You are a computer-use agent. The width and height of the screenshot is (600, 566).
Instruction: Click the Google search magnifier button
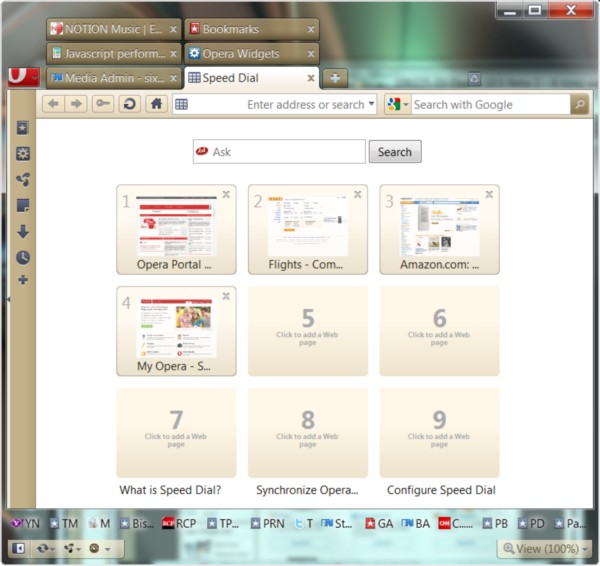(579, 104)
